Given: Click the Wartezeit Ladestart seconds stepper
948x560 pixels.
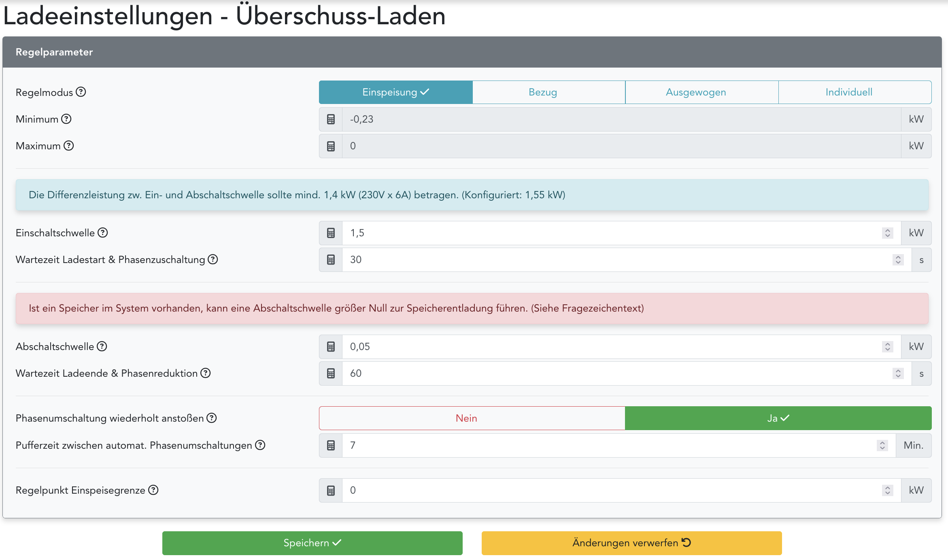Looking at the screenshot, I should [x=898, y=260].
